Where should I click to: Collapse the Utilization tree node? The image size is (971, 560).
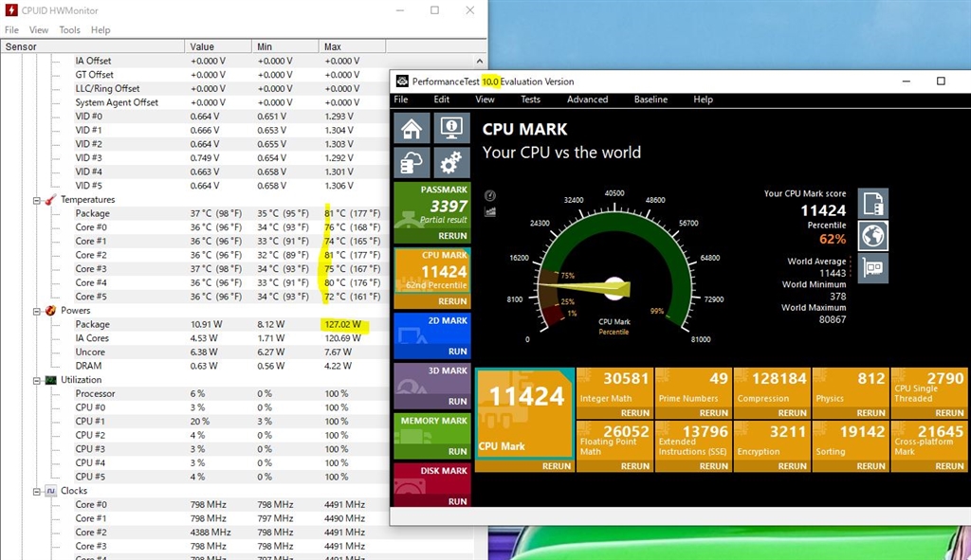pyautogui.click(x=37, y=381)
